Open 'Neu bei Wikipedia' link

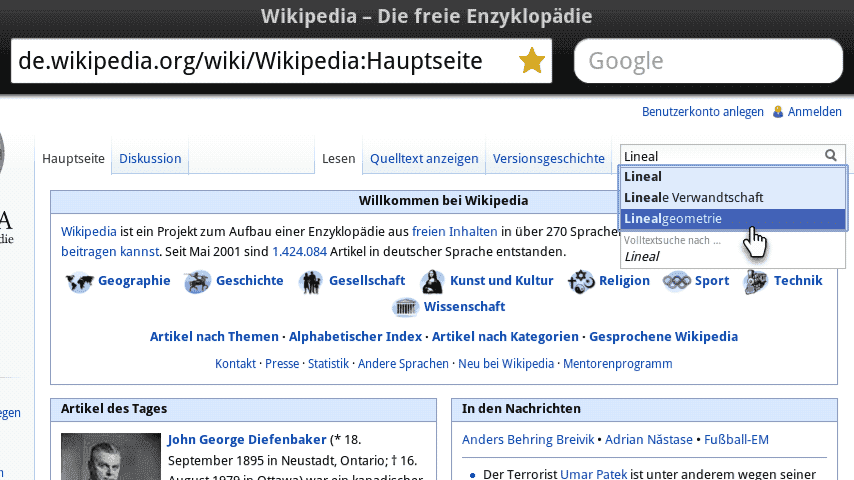pyautogui.click(x=506, y=363)
